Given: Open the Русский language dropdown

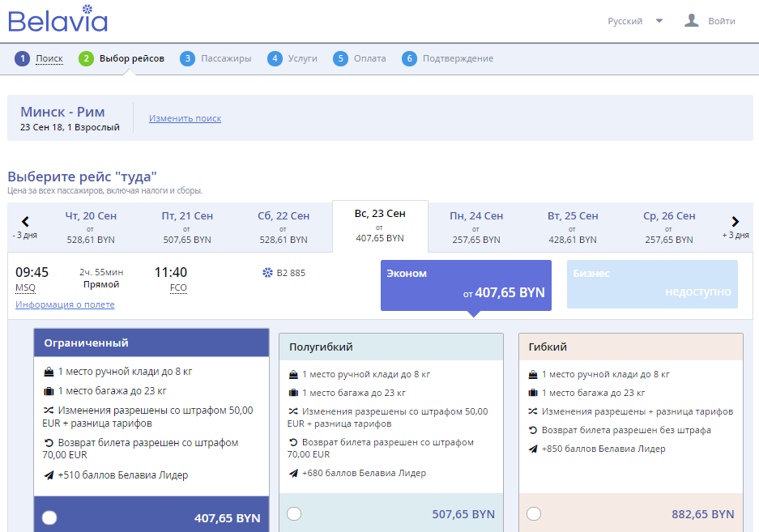Looking at the screenshot, I should (635, 21).
